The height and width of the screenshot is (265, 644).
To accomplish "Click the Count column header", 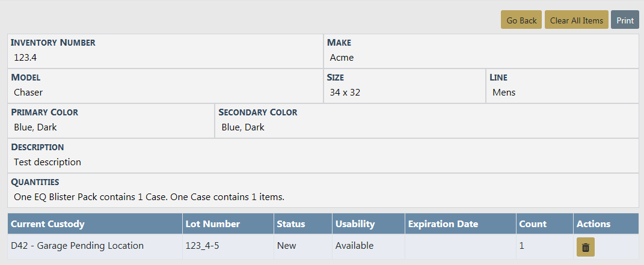I will click(533, 224).
